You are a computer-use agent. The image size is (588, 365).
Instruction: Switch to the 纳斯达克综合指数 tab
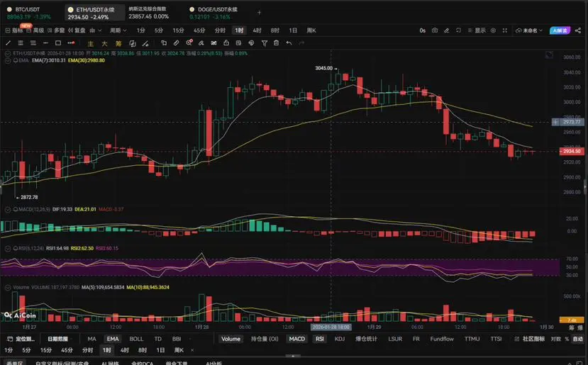(148, 13)
